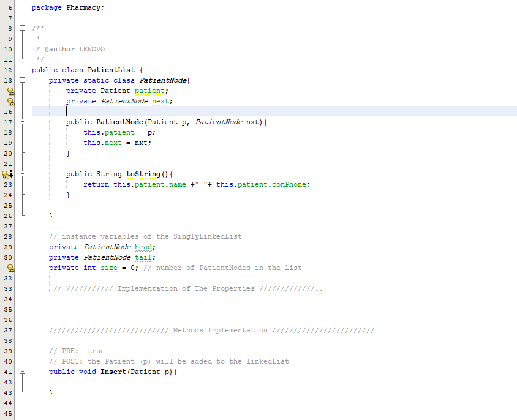Collapse the PatientNode inner class fold
This screenshot has width=517, height=420.
(x=22, y=80)
